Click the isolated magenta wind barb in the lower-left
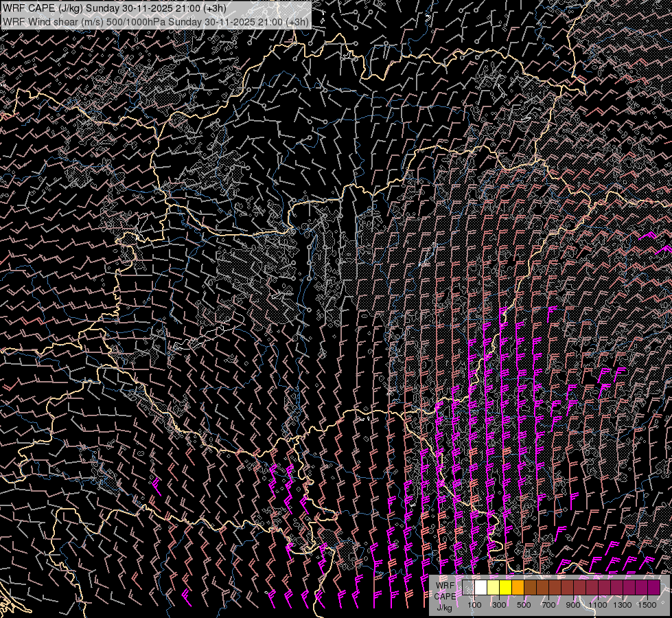Image resolution: width=672 pixels, height=618 pixels. [157, 486]
